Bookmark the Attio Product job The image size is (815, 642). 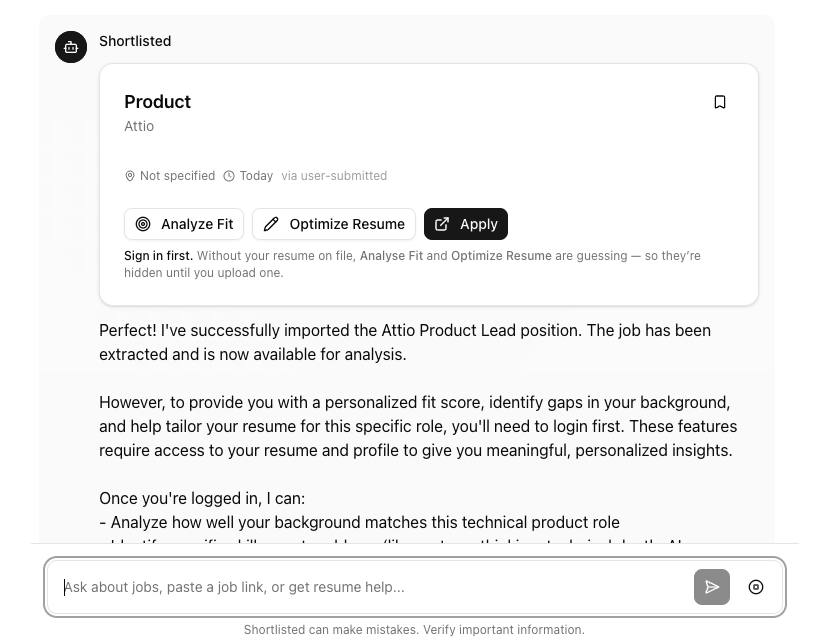pyautogui.click(x=720, y=102)
